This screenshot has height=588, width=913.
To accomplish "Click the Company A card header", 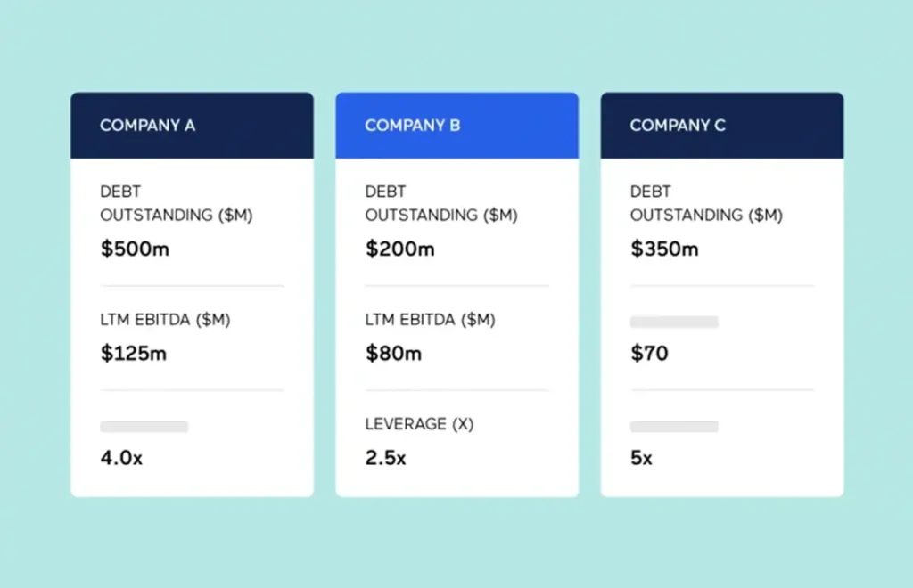I will [192, 126].
